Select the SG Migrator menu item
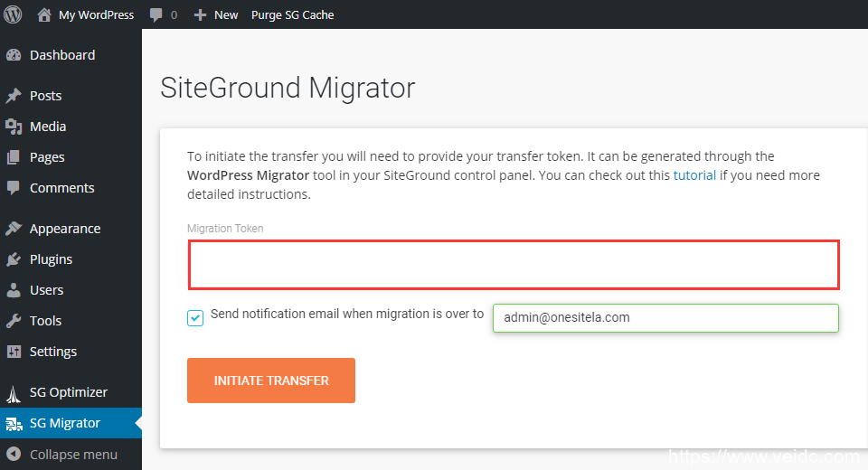The height and width of the screenshot is (470, 868). tap(64, 423)
